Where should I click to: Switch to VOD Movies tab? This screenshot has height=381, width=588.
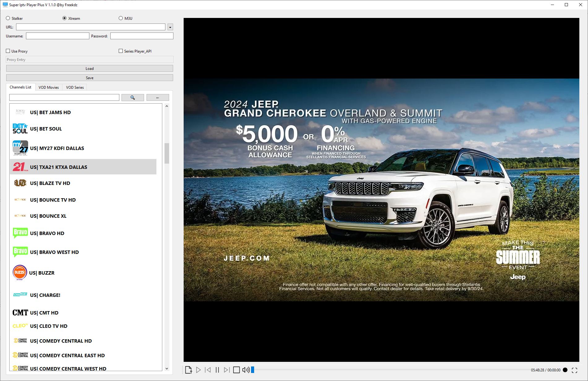(x=49, y=88)
